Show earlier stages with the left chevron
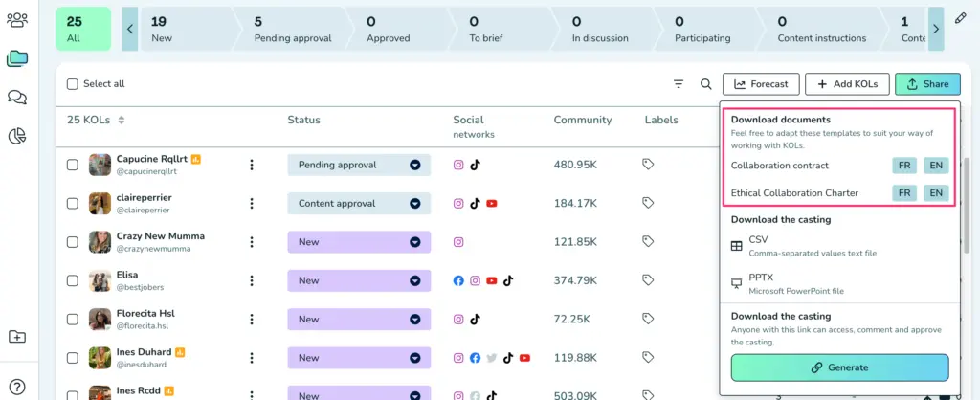Image resolution: width=980 pixels, height=400 pixels. [x=130, y=29]
